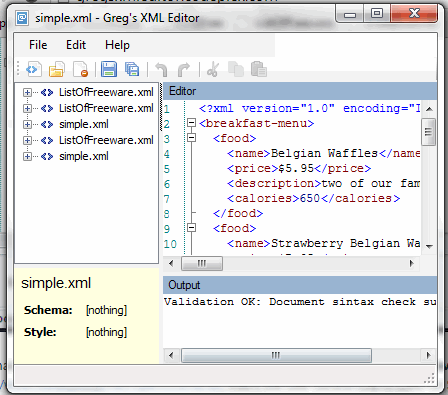
Task: Click the description line starting 'two of our'
Action: 324,183
